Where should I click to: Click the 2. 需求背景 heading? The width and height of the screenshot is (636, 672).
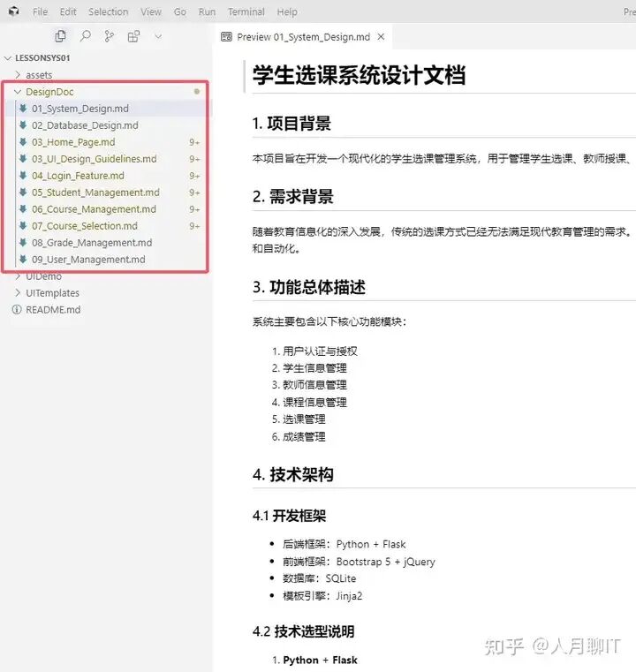292,197
